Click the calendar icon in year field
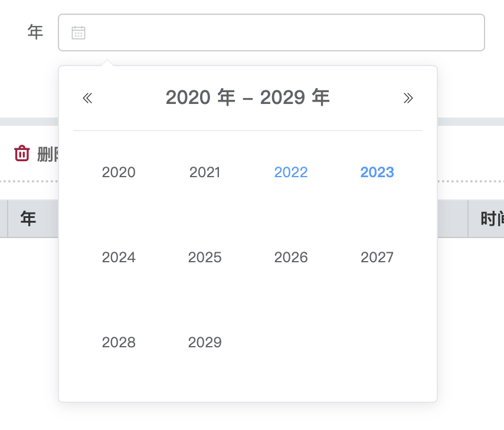This screenshot has height=430, width=504. [78, 32]
